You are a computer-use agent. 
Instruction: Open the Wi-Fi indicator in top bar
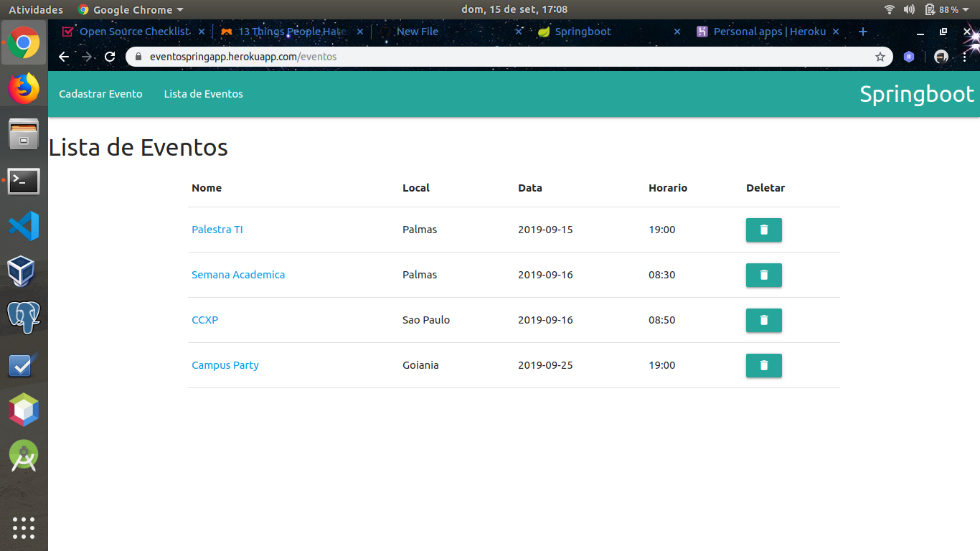tap(890, 9)
